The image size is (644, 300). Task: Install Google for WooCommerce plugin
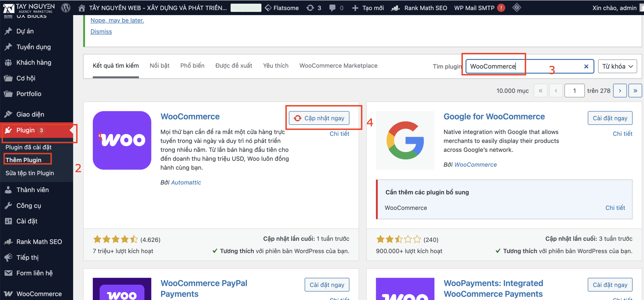610,118
